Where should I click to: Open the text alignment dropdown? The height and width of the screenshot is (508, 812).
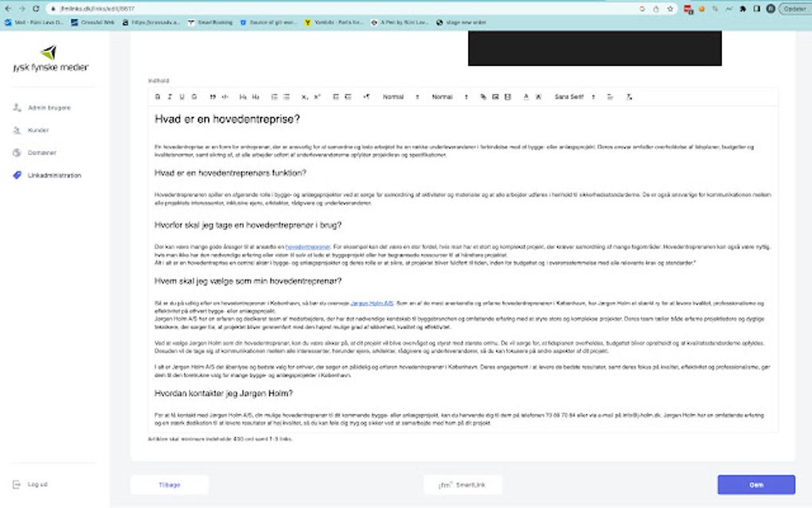click(611, 96)
